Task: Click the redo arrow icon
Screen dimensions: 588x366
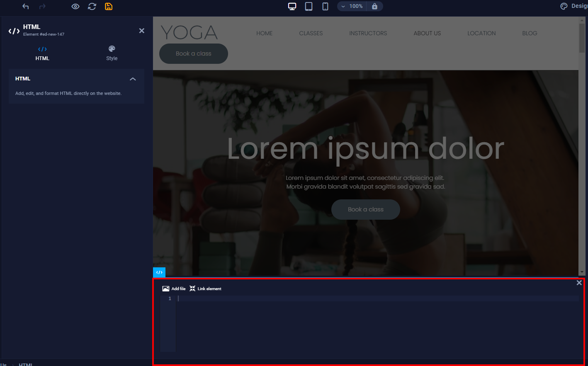Action: click(x=42, y=6)
